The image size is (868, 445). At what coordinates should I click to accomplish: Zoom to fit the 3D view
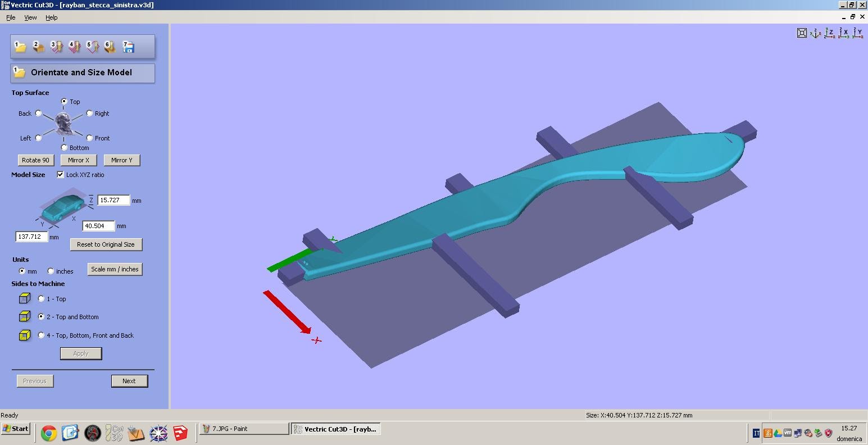(x=802, y=33)
